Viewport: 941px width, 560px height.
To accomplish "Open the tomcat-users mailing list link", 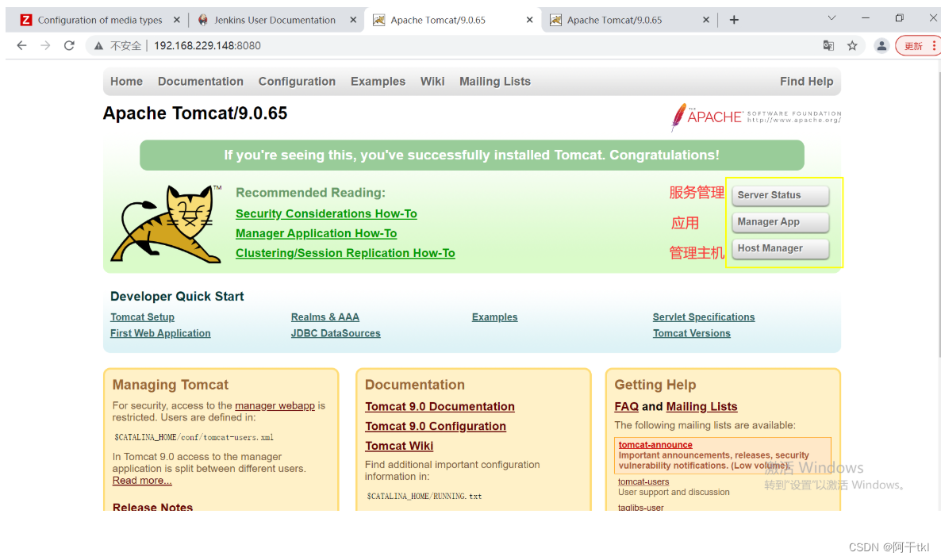I will pos(643,481).
